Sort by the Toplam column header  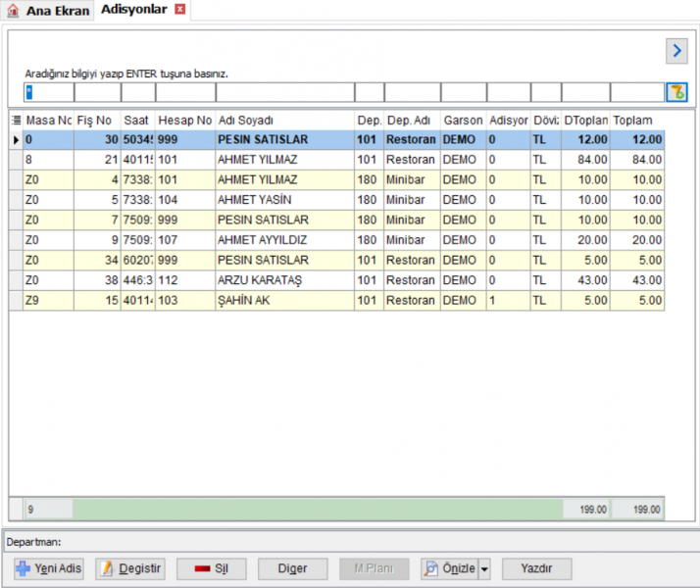pos(637,120)
